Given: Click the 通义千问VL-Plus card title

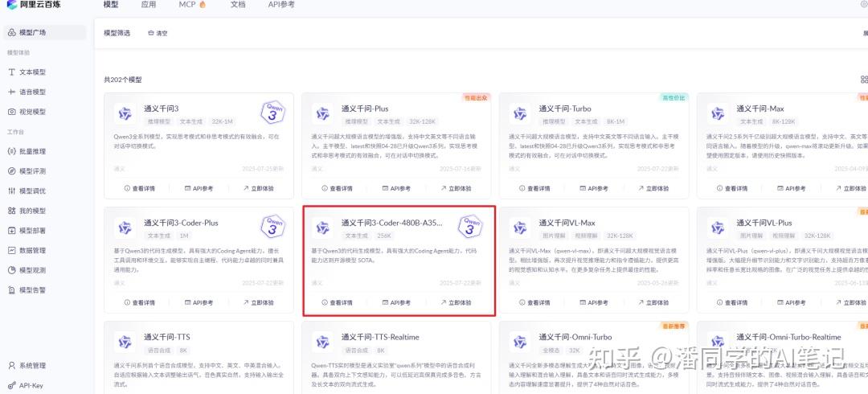Looking at the screenshot, I should (764, 223).
